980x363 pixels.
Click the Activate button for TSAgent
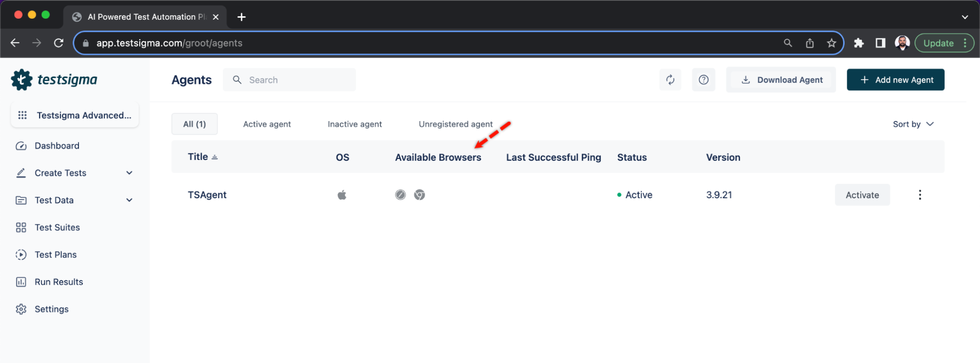(x=862, y=195)
